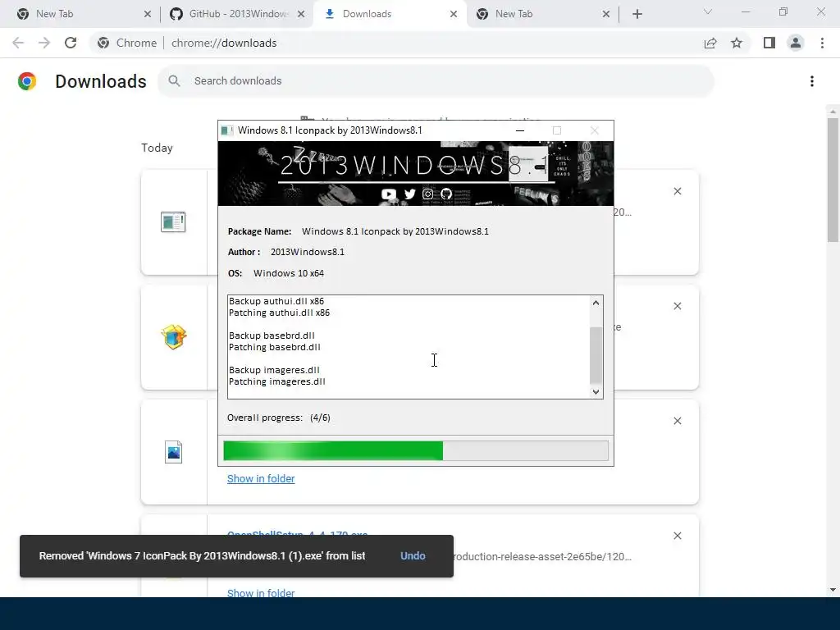Click the Package Name value text
The height and width of the screenshot is (630, 840).
click(x=395, y=231)
